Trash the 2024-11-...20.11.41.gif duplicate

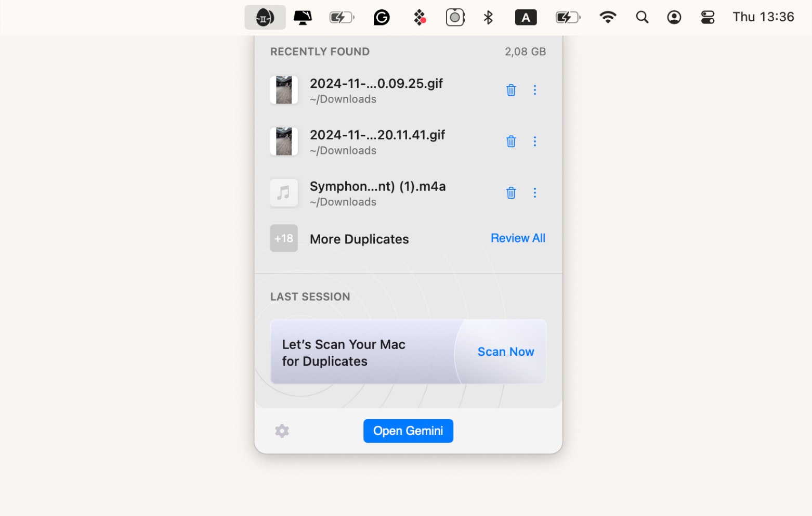(x=511, y=141)
